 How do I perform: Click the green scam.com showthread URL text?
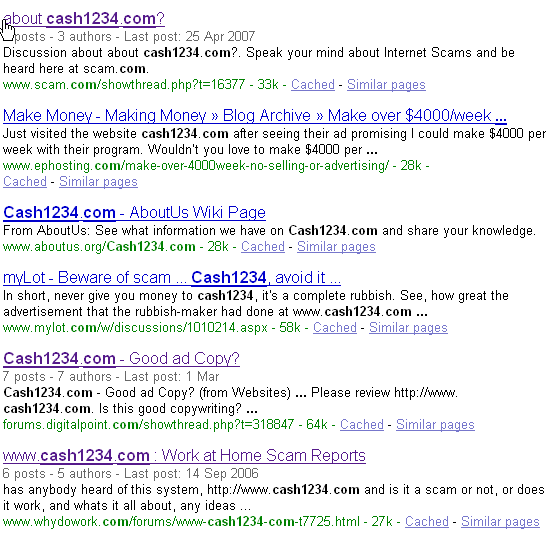(x=124, y=85)
